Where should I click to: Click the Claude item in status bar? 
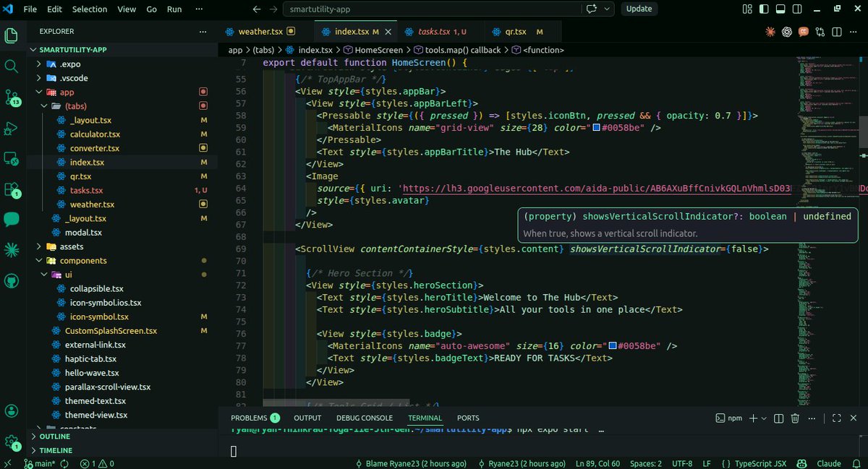[x=828, y=463]
